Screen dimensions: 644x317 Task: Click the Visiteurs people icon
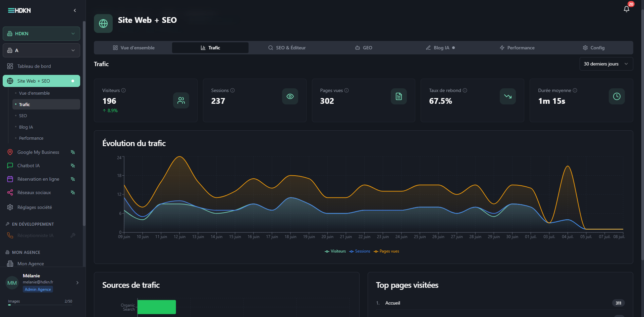181,100
